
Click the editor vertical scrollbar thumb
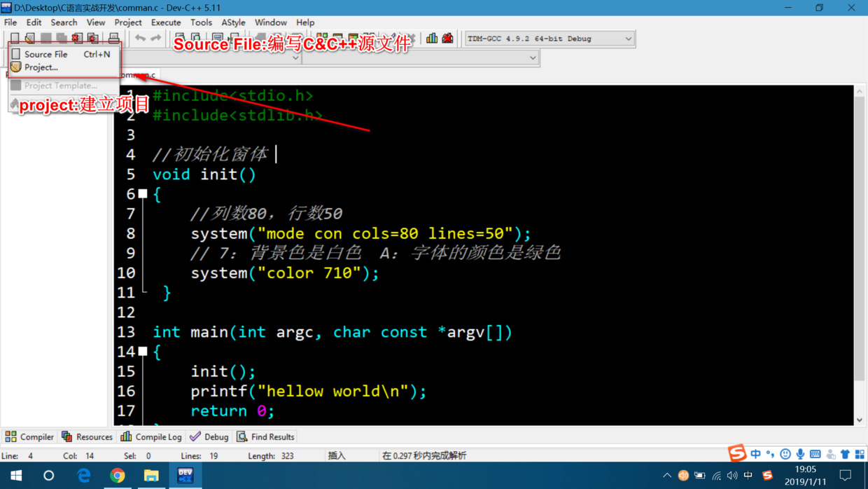[x=860, y=238]
